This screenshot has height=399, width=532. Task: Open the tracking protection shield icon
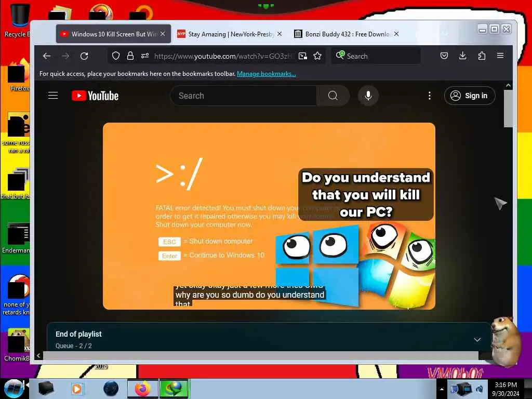point(116,56)
